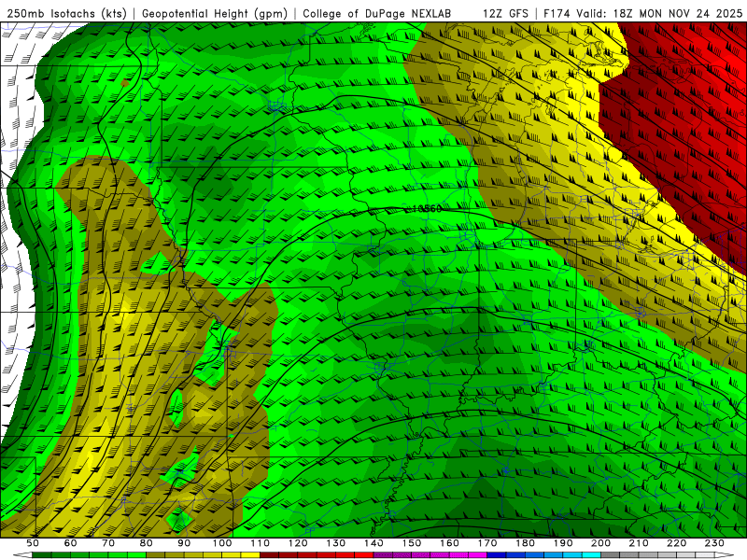This screenshot has width=747, height=560.
Task: Click the "F174 Valid: 18Z MON NOV 24 2025" text
Action: (642, 14)
